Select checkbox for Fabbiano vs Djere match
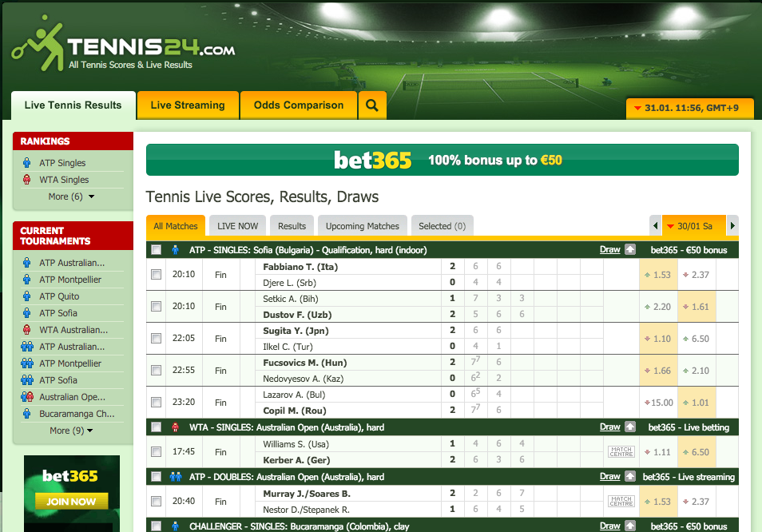Viewport: 762px width, 532px height. point(156,275)
